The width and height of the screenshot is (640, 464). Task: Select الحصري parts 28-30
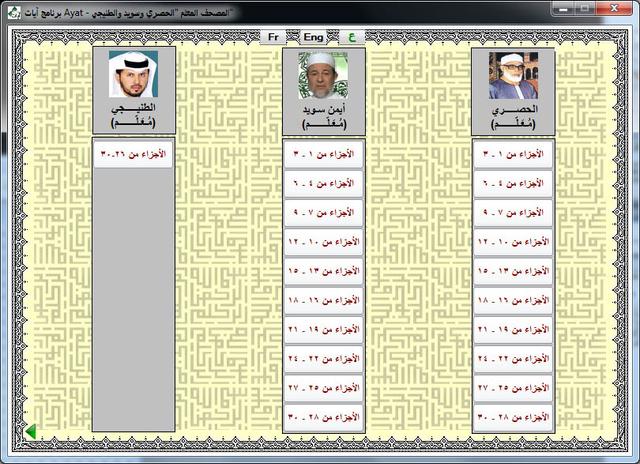pos(513,417)
